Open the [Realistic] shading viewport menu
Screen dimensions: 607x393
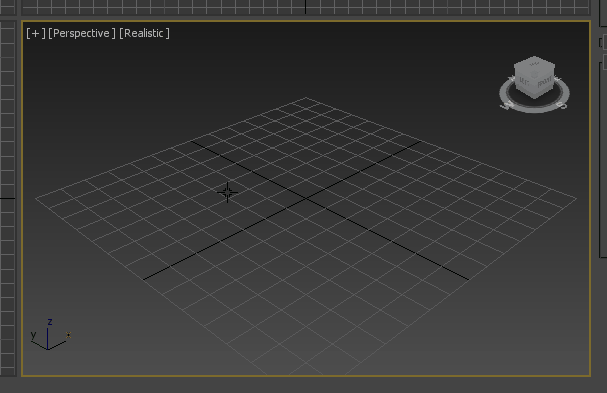click(x=144, y=33)
